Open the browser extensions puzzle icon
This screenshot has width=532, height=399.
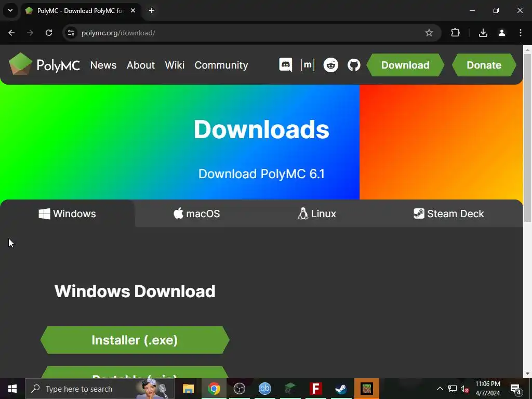click(455, 33)
